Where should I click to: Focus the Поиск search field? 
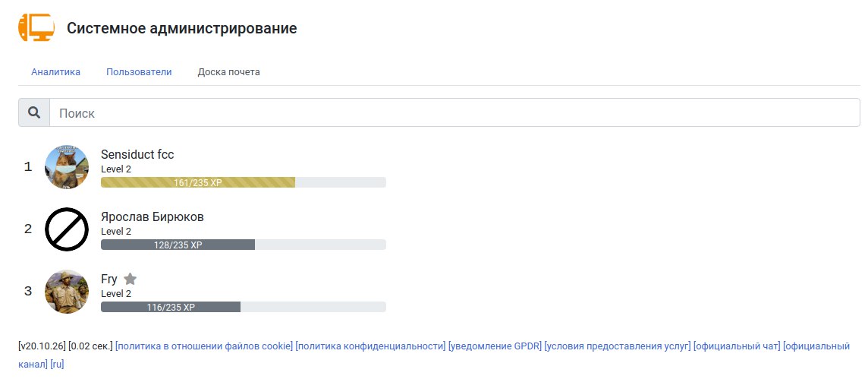[x=455, y=112]
